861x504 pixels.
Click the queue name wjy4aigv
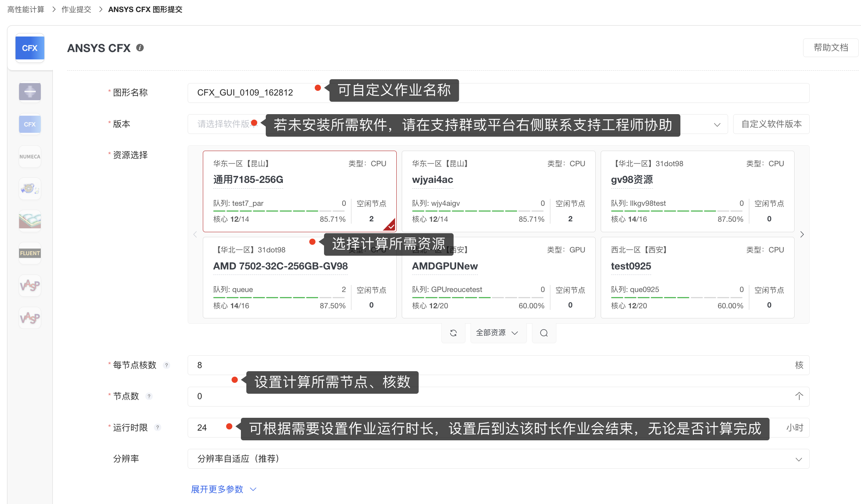tap(446, 203)
